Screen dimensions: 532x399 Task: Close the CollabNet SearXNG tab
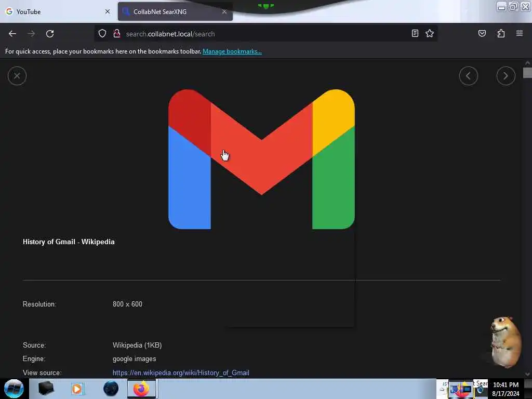click(x=224, y=11)
